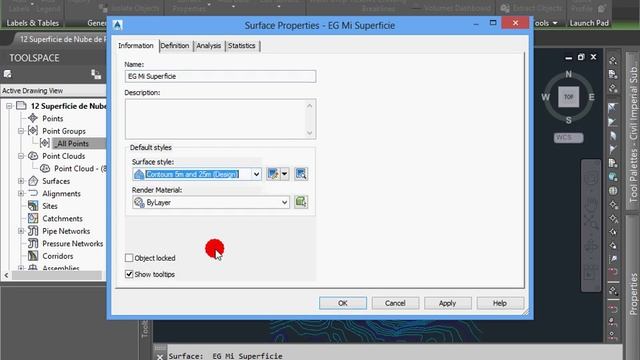Select Points in Toolspace tree
This screenshot has width=640, height=360.
point(53,118)
